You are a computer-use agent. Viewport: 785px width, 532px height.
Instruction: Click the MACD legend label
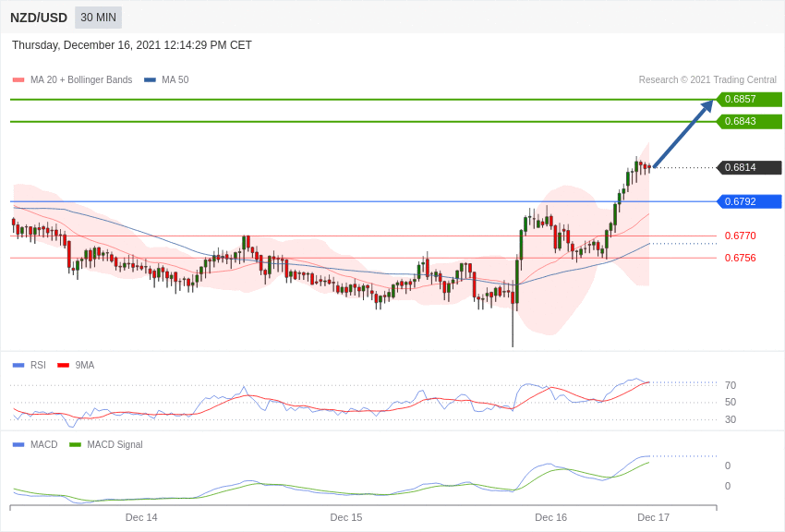coord(44,444)
